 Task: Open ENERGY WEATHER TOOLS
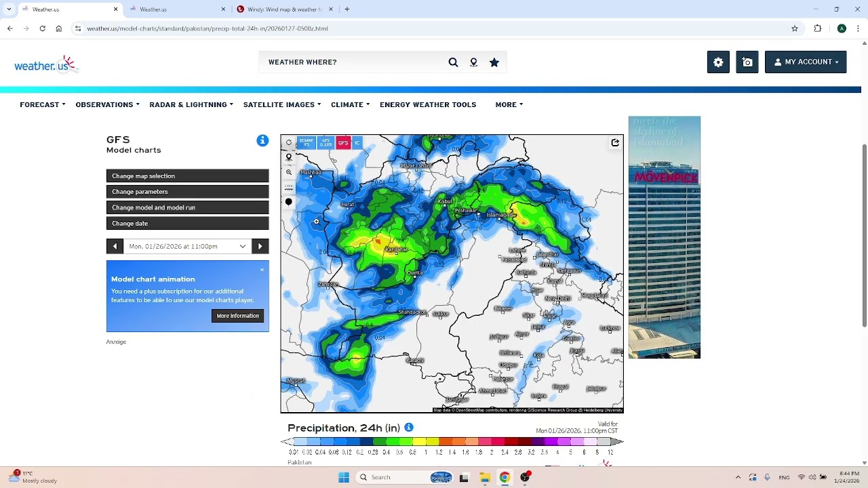[x=428, y=104]
